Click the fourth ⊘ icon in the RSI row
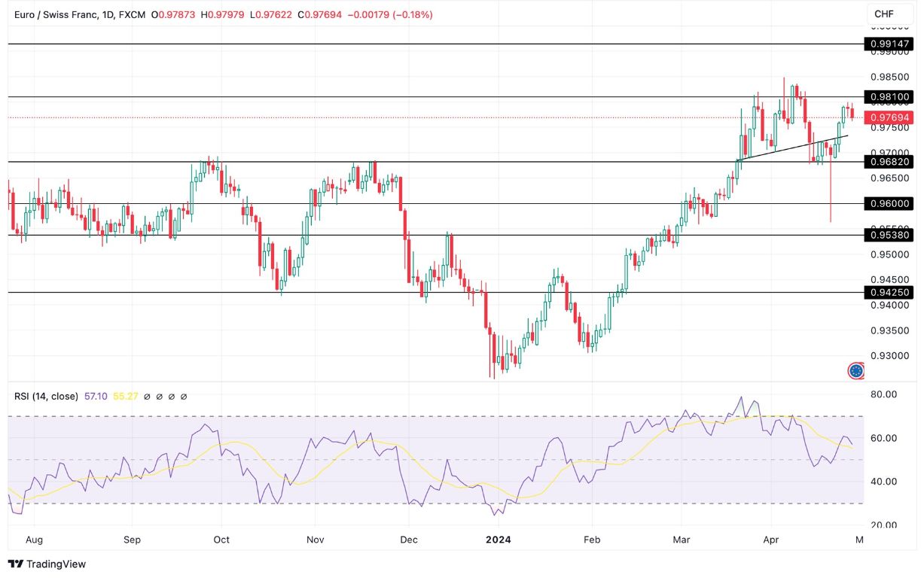924x578 pixels. click(x=183, y=397)
